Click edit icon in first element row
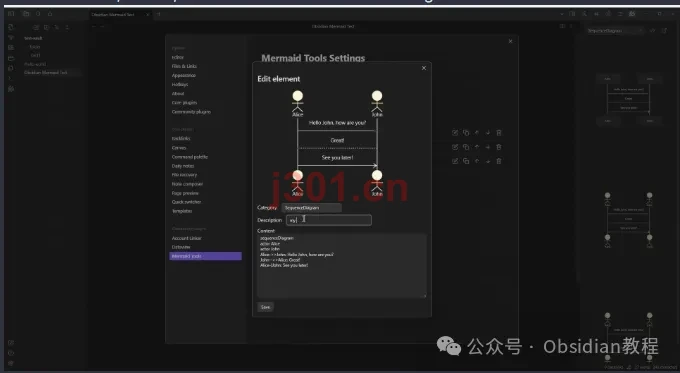680x373 pixels. (x=455, y=133)
